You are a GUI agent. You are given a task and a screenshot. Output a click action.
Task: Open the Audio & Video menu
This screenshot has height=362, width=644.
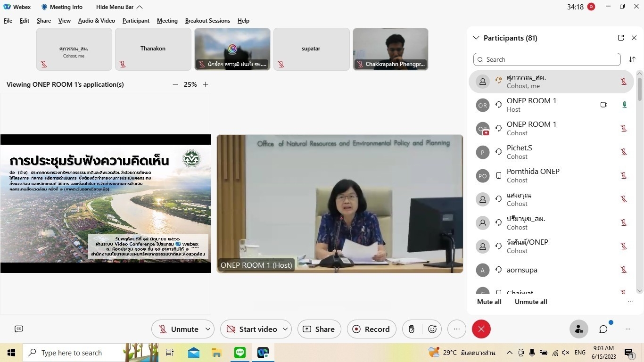coord(96,21)
